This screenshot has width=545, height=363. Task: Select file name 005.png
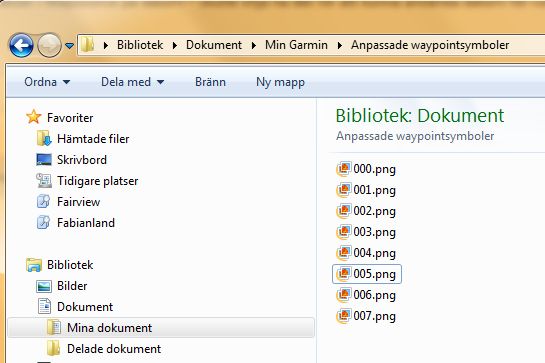(x=374, y=274)
